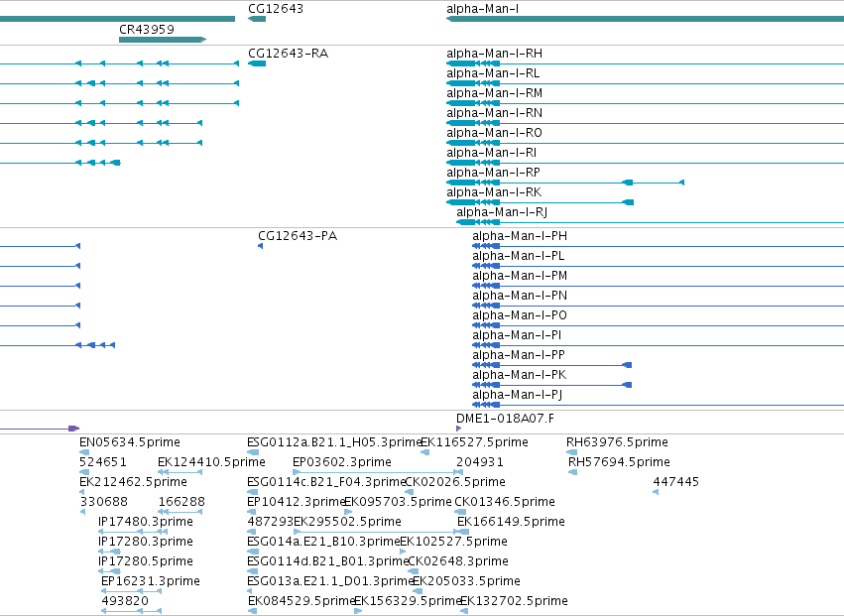Select the alpha-Man-I-PN protein label

pyautogui.click(x=520, y=296)
